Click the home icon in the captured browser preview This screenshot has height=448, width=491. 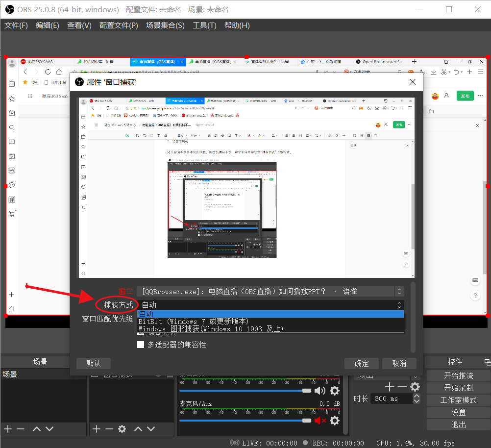pyautogui.click(x=59, y=72)
